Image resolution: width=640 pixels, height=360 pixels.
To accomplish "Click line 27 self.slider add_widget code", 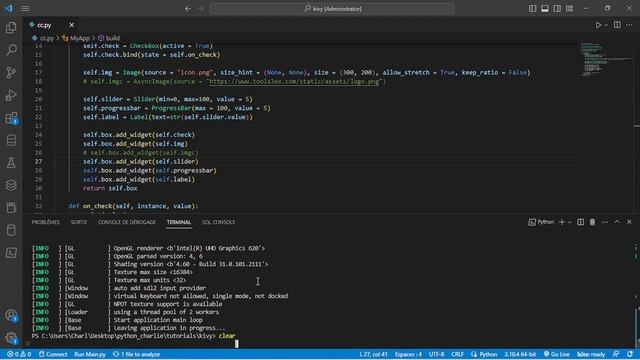I will pos(141,162).
